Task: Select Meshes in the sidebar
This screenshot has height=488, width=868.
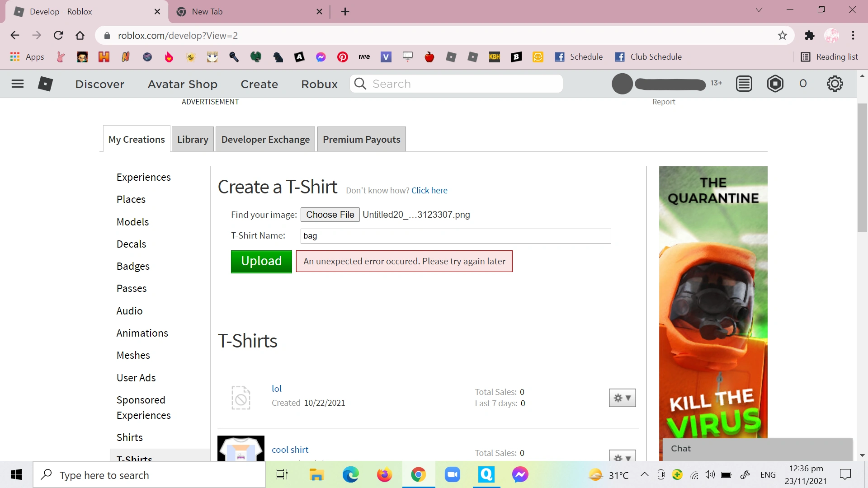Action: (133, 355)
